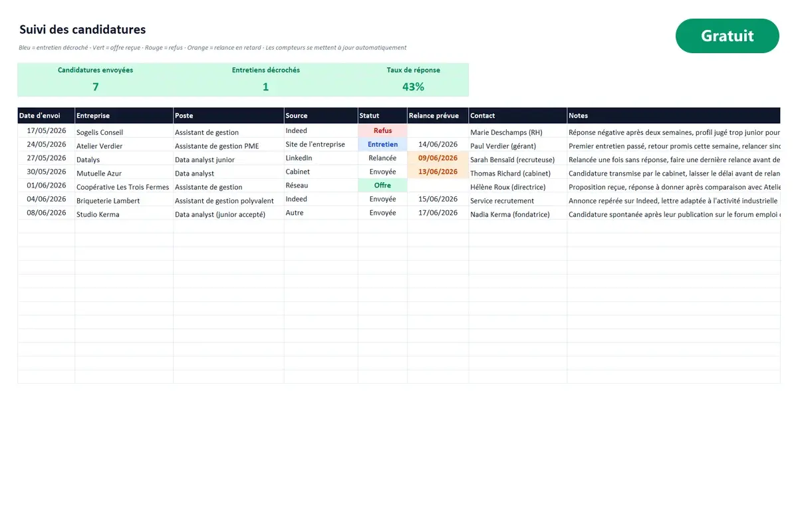
Task: Select the Marie Deschamps (RH) contact cell
Action: (x=518, y=132)
